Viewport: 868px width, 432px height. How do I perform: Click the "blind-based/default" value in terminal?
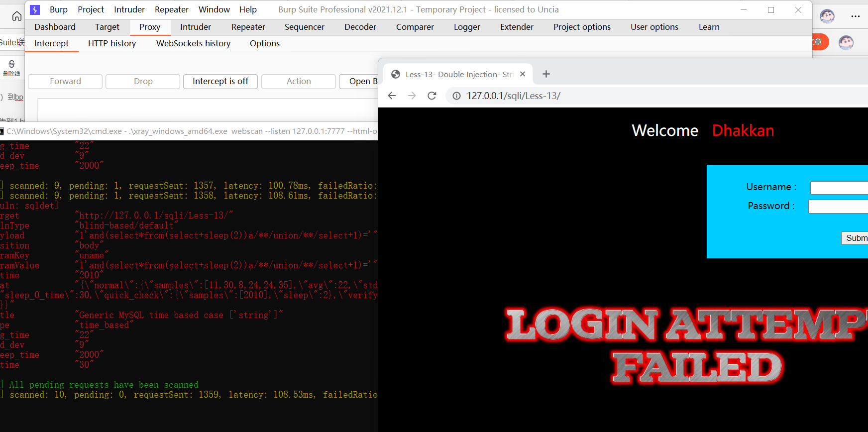pyautogui.click(x=126, y=225)
